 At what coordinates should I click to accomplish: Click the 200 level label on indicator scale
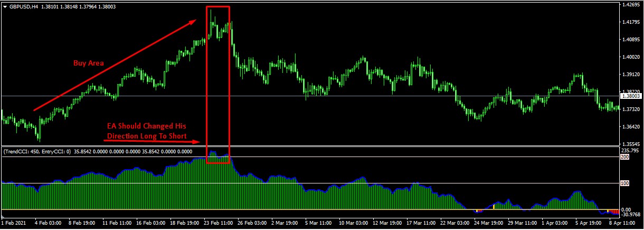click(x=626, y=157)
